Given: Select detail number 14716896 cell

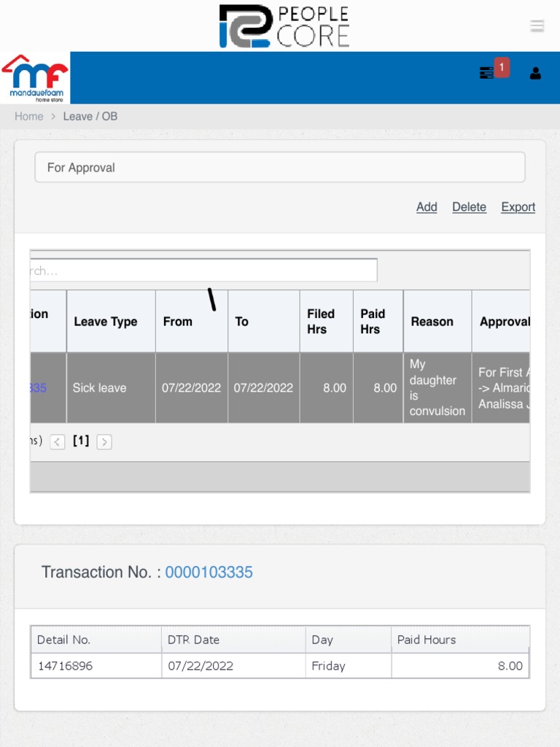Looking at the screenshot, I should click(x=96, y=665).
